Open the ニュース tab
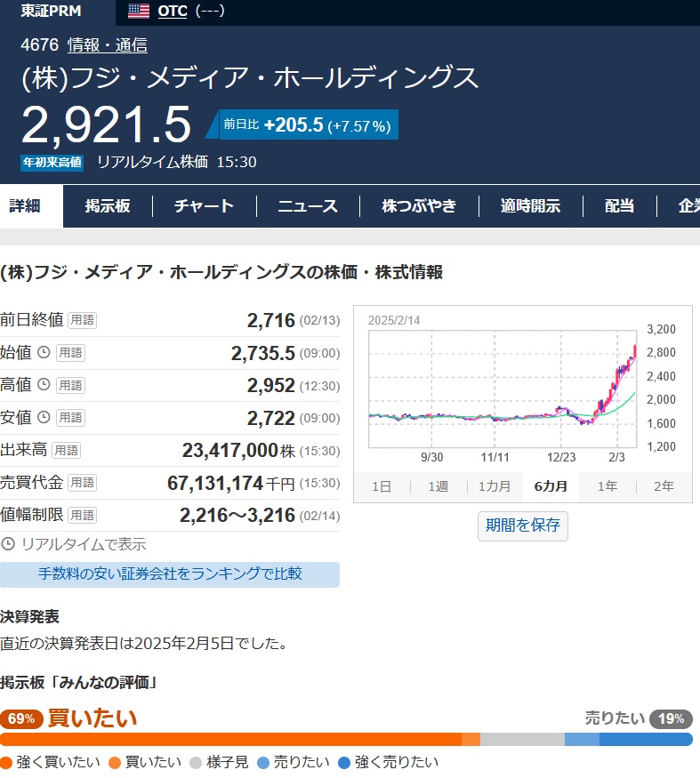 308,206
